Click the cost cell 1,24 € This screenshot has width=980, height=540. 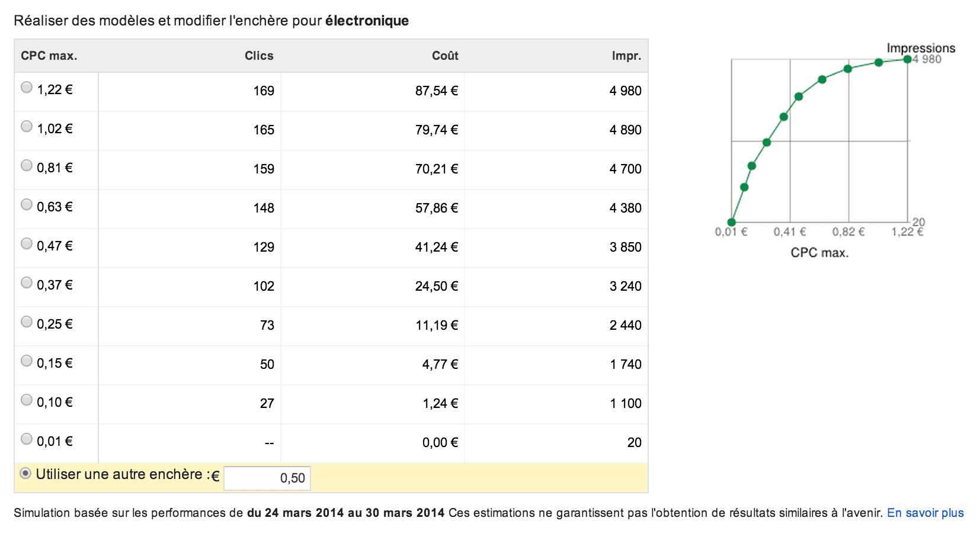pos(440,404)
